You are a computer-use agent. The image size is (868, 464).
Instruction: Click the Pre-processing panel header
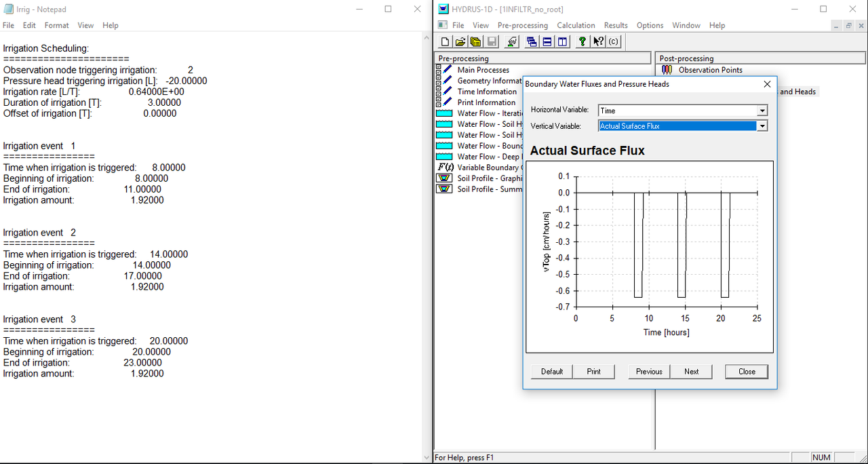[x=542, y=58]
